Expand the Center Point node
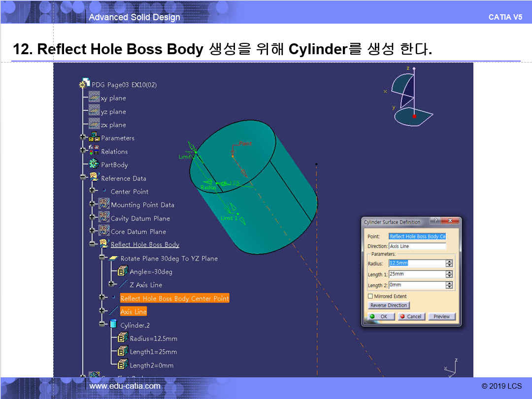The width and height of the screenshot is (532, 399). 92,191
